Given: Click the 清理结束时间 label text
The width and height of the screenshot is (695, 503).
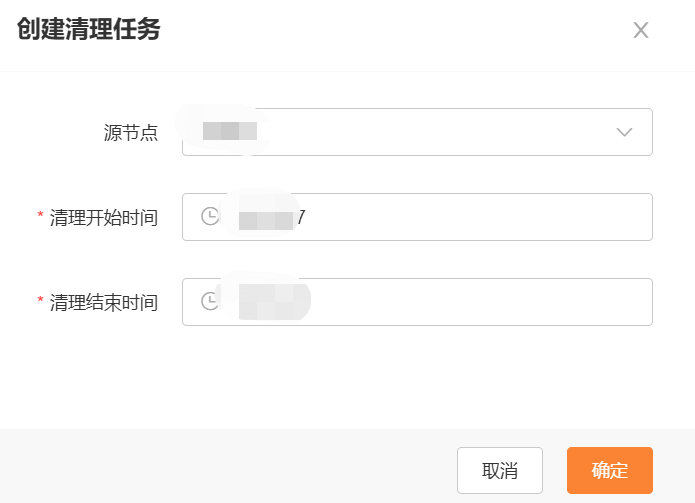Looking at the screenshot, I should pyautogui.click(x=104, y=303).
